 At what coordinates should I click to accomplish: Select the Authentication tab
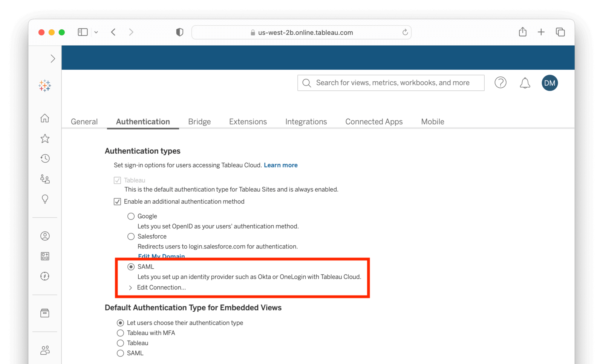pos(143,122)
